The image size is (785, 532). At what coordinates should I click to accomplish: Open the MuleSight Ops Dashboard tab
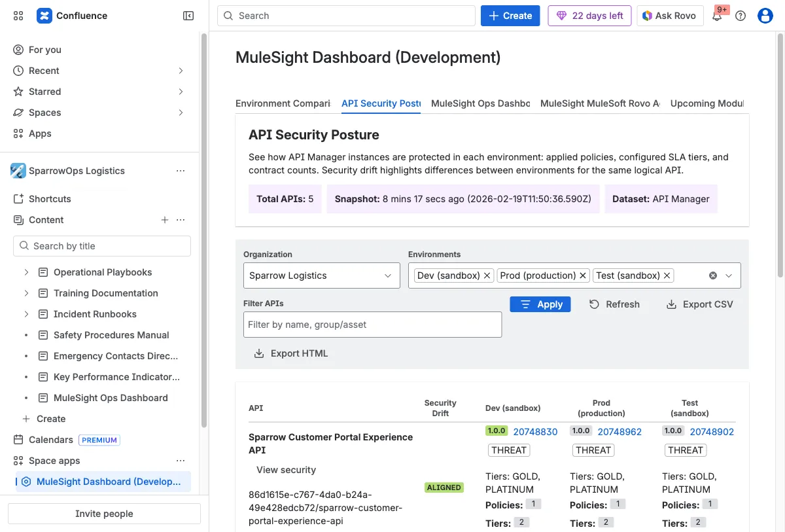[480, 103]
